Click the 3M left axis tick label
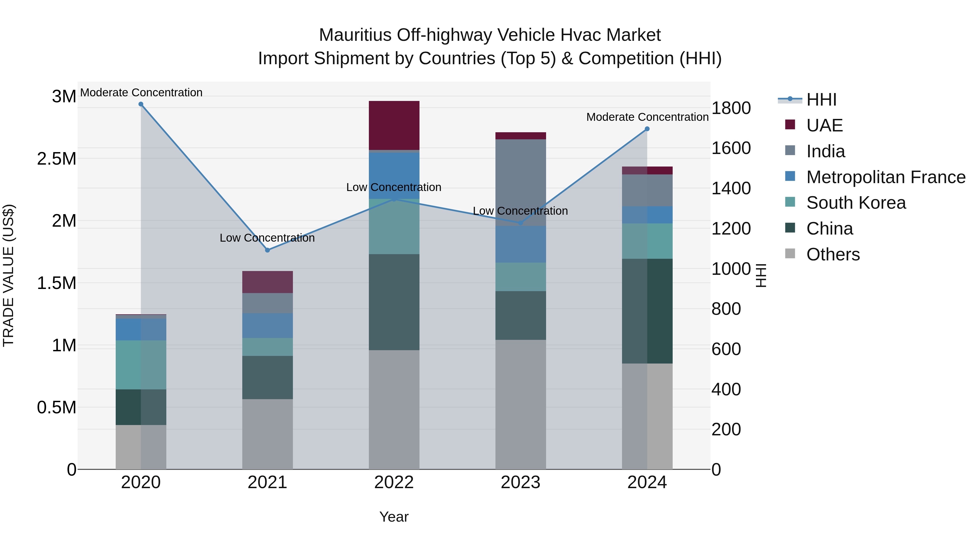 coord(64,96)
